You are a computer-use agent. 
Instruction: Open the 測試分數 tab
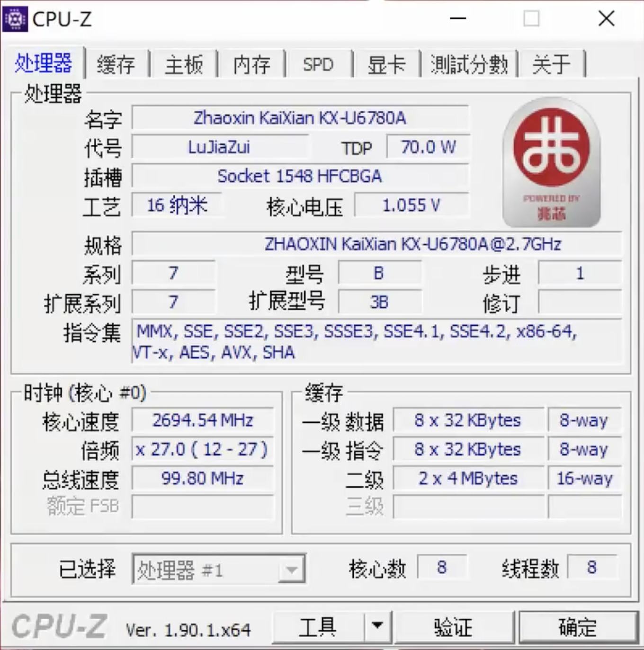tap(469, 64)
